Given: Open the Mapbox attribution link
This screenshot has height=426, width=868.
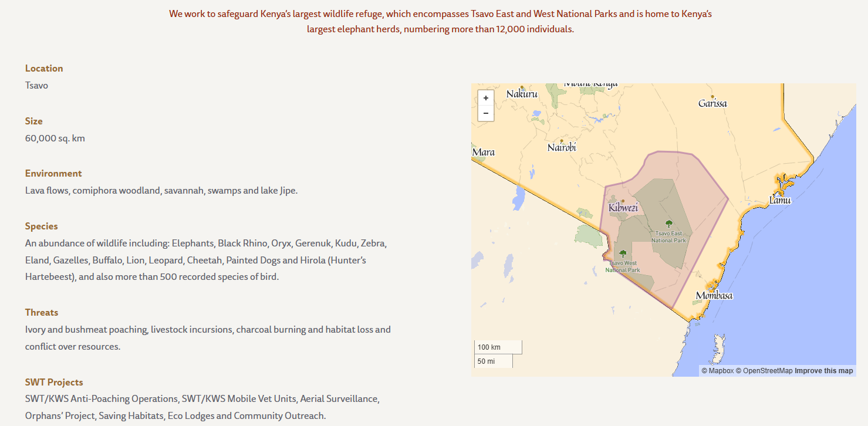Looking at the screenshot, I should (717, 371).
